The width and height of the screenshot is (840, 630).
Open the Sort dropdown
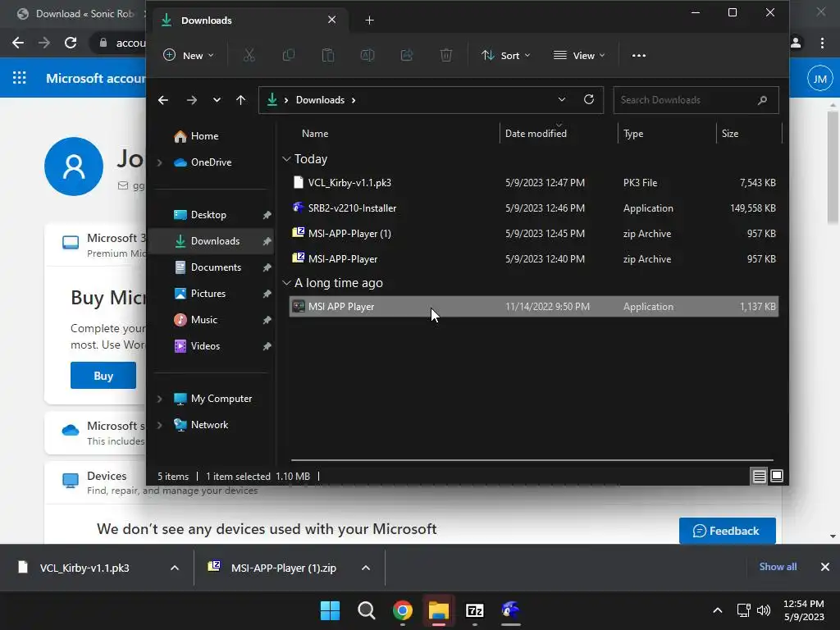pyautogui.click(x=505, y=55)
